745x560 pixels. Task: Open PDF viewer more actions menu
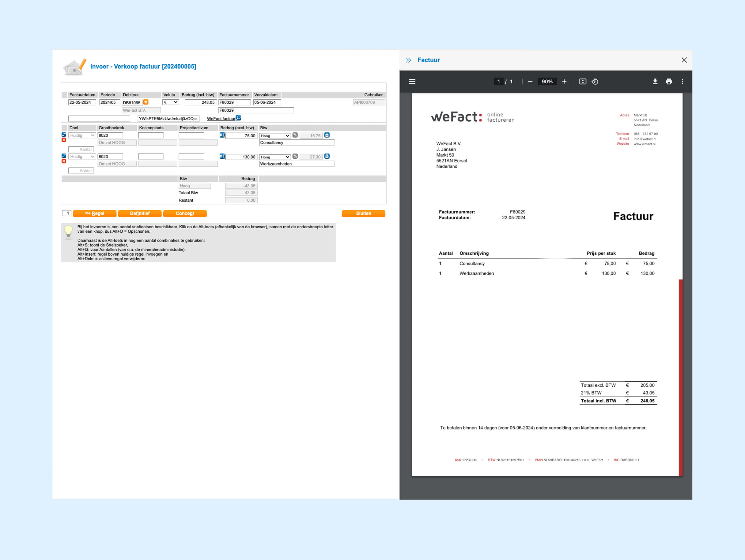tap(683, 82)
